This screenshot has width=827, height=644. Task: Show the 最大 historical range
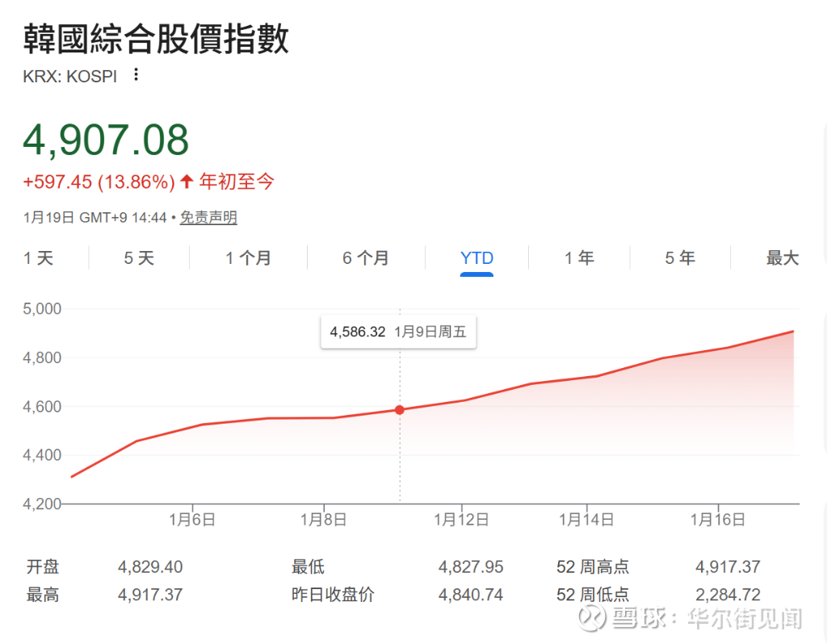(782, 257)
